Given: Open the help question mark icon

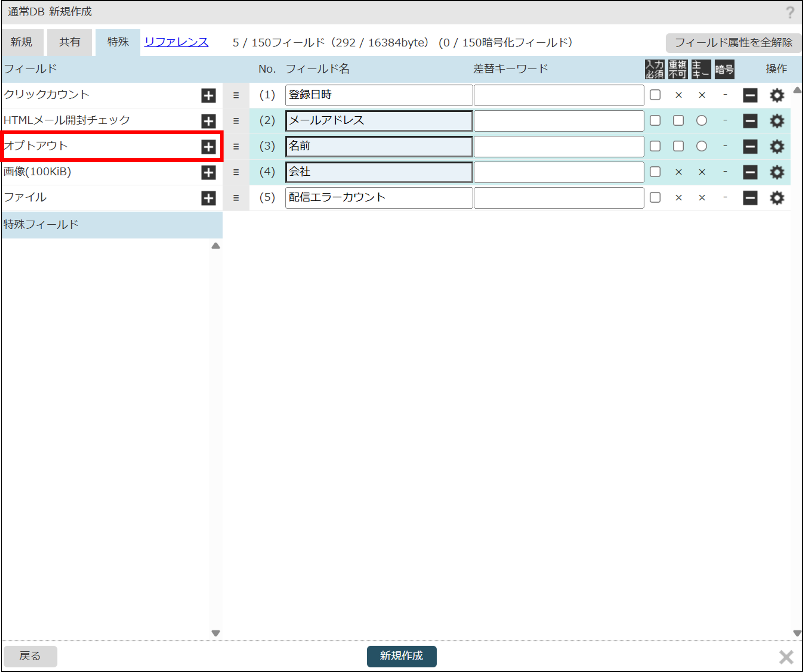Looking at the screenshot, I should (x=790, y=12).
